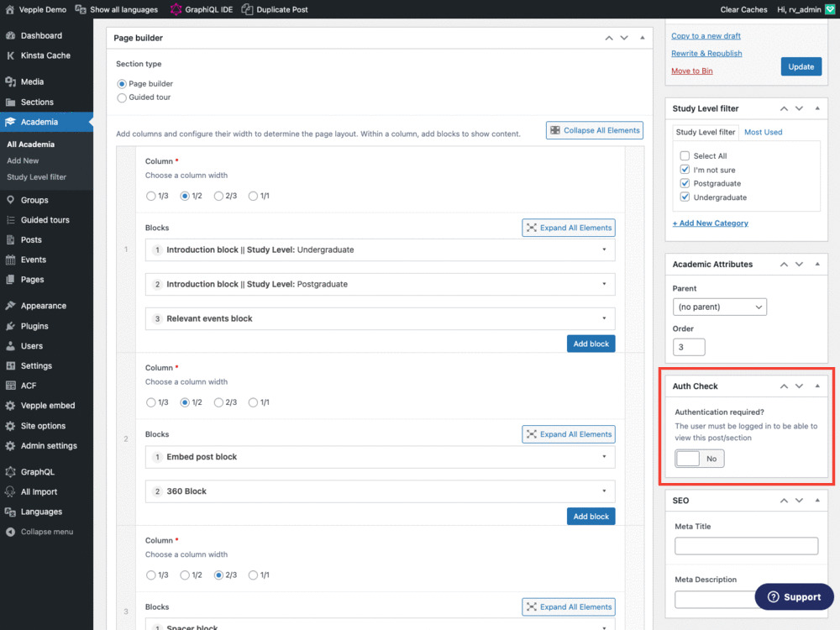Set first column width to 1/3

[x=151, y=196]
